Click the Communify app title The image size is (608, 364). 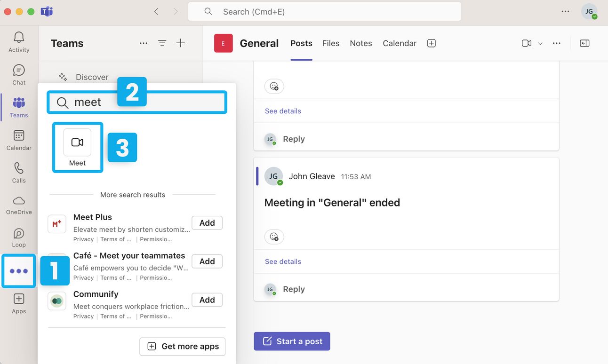point(96,294)
